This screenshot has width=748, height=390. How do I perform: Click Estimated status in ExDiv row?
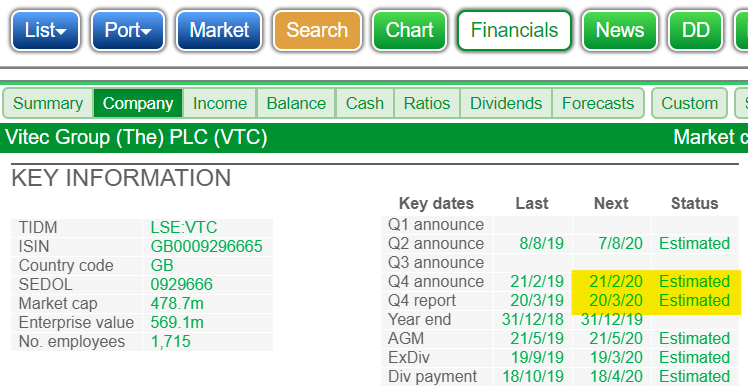694,358
